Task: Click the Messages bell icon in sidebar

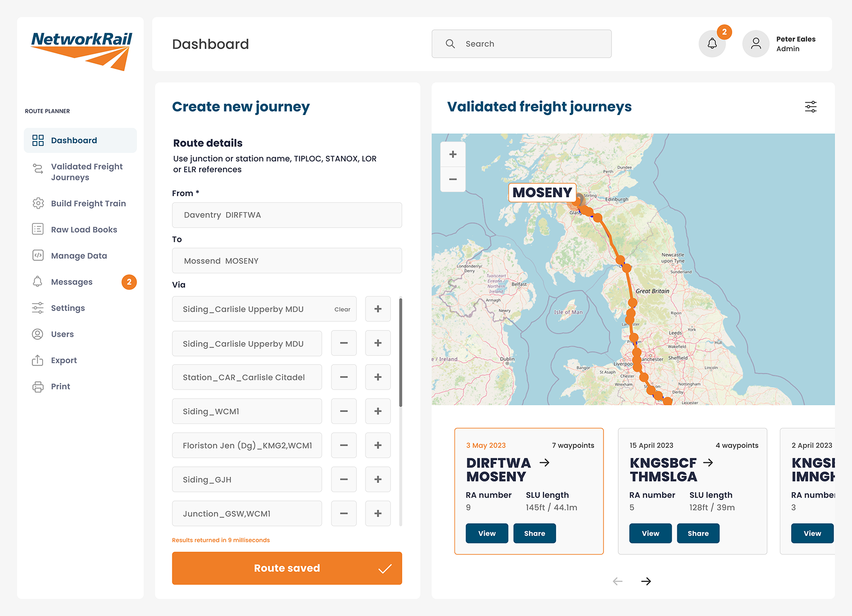Action: point(38,282)
